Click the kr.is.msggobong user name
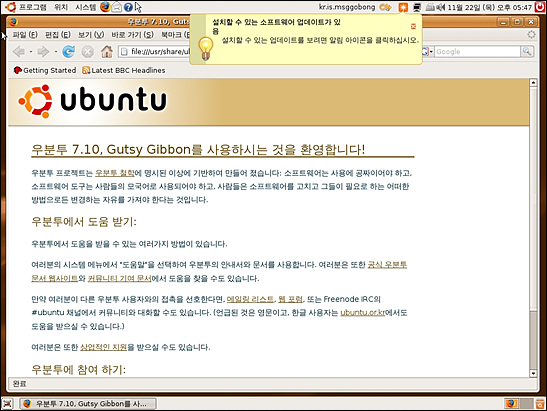Viewport: 547px width, 411px height. click(x=347, y=7)
